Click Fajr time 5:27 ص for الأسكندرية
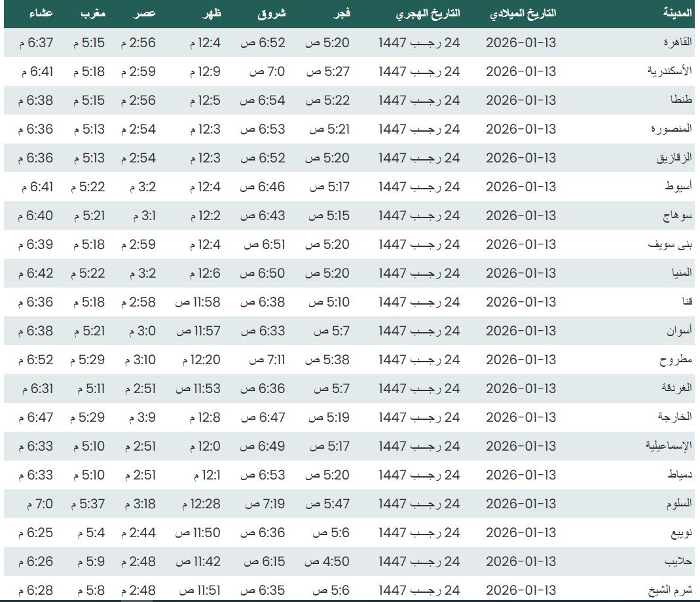Screen dimensions: 700x602 329,71
